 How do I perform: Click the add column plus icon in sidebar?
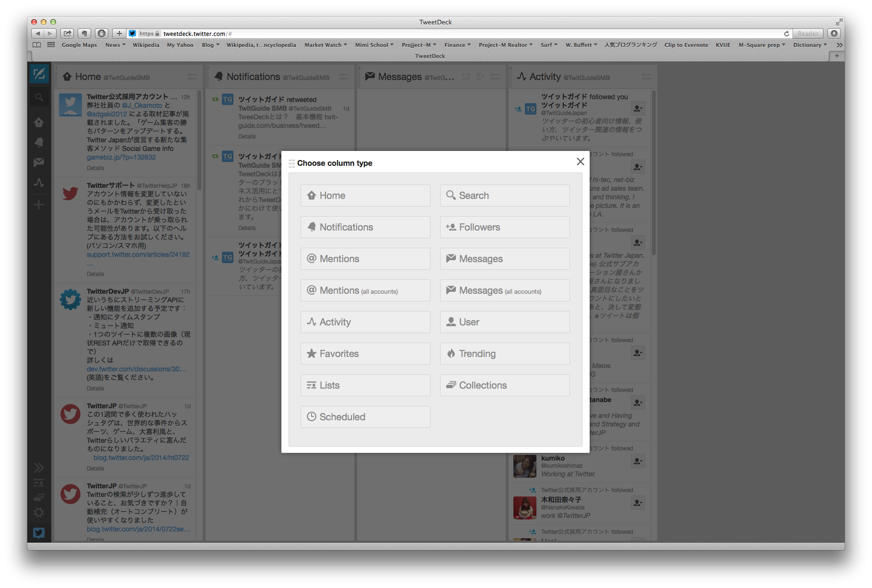tap(39, 205)
